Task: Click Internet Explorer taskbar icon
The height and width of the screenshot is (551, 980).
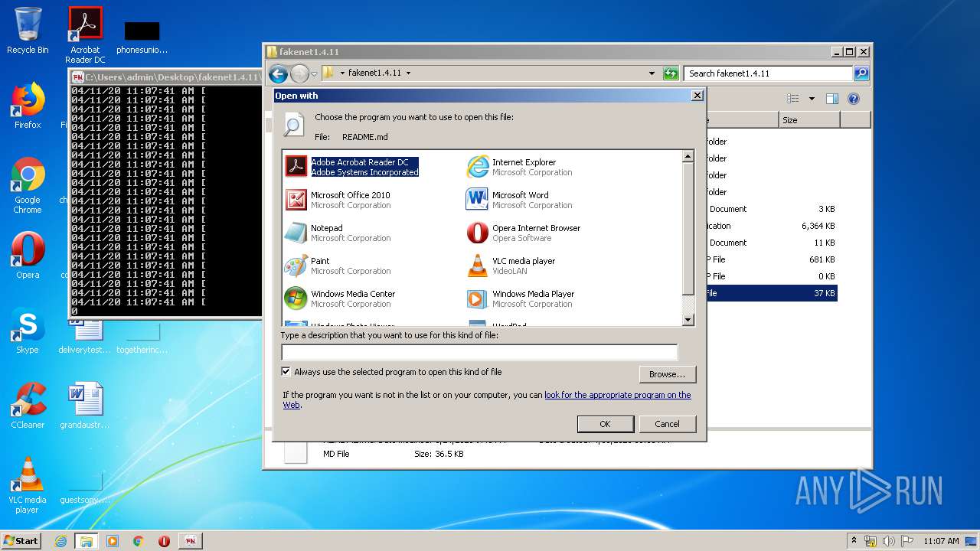Action: pos(60,541)
